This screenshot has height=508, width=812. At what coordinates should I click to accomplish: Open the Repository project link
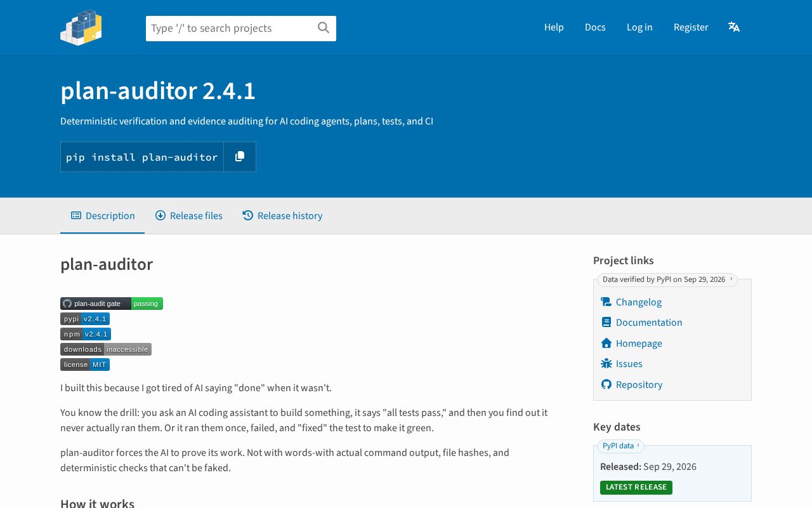tap(639, 385)
